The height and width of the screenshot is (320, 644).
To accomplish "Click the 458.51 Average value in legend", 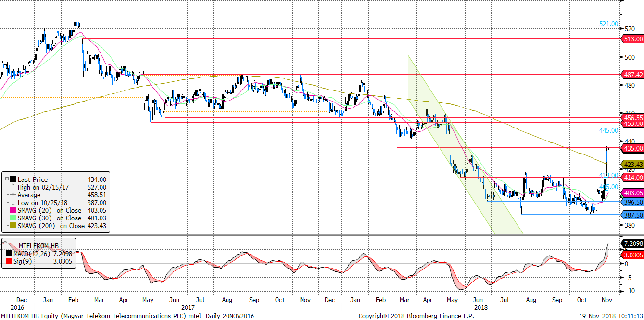I will click(x=96, y=195).
